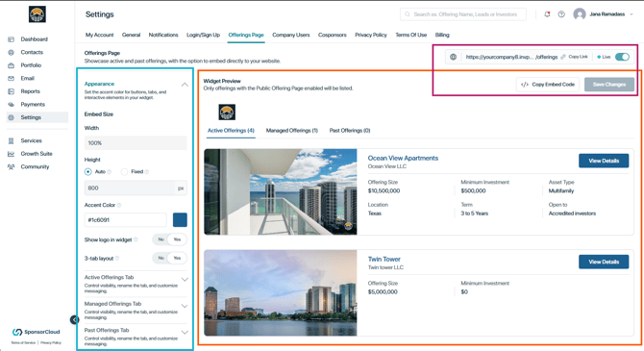This screenshot has height=351, width=644.
Task: Click the Settings gear icon in sidebar
Action: click(12, 117)
